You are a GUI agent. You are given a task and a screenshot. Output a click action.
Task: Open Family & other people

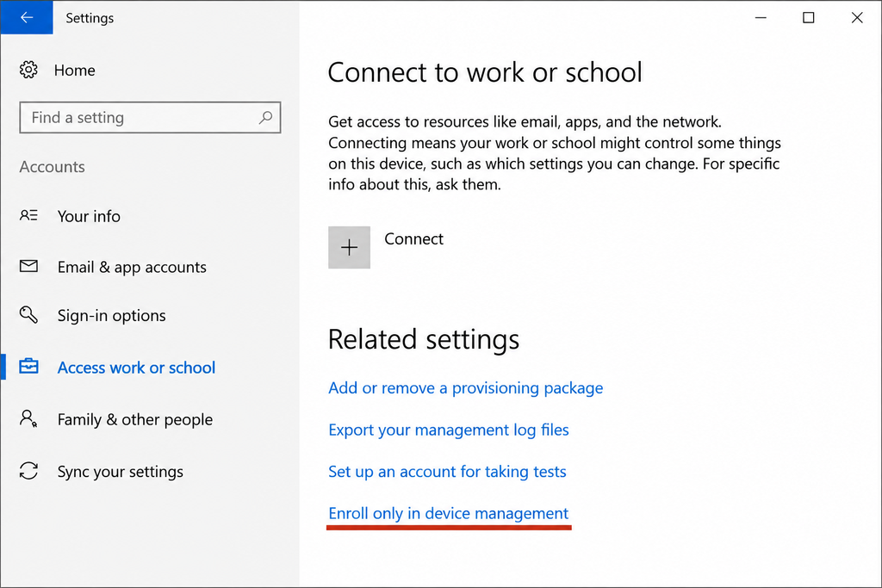[135, 419]
